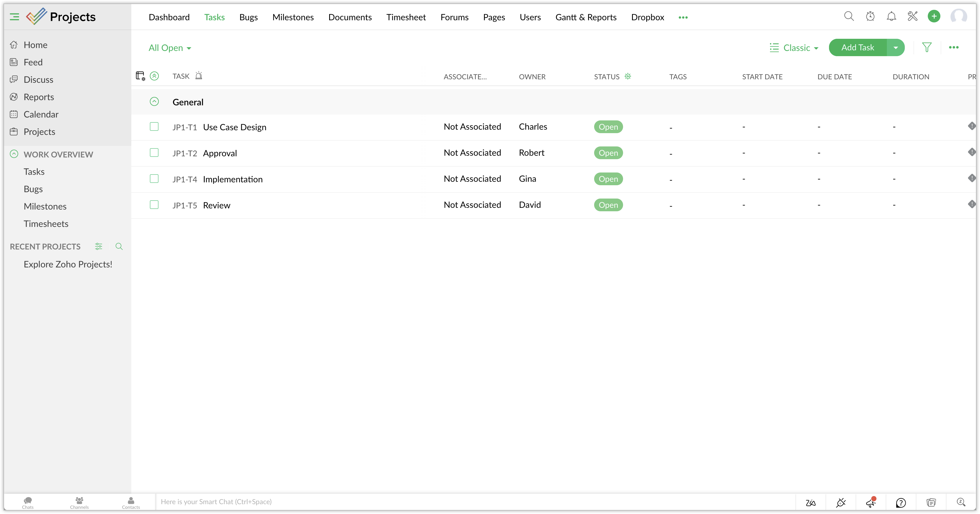Open the Recent Projects search icon

(x=119, y=247)
